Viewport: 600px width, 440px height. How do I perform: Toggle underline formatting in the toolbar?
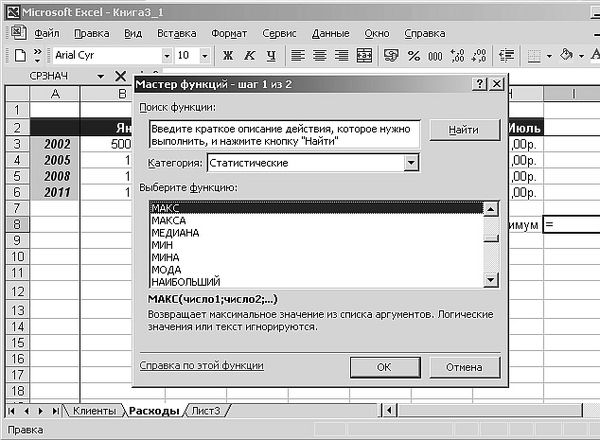pos(270,55)
